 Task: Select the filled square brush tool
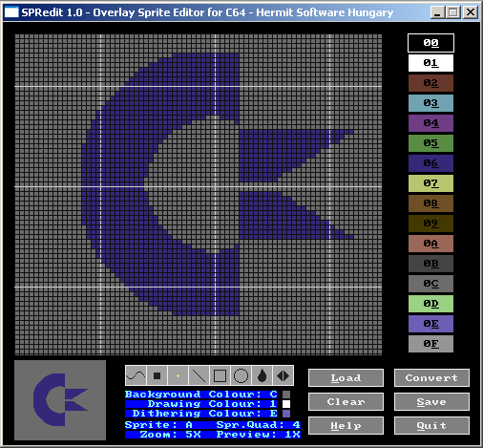(157, 375)
